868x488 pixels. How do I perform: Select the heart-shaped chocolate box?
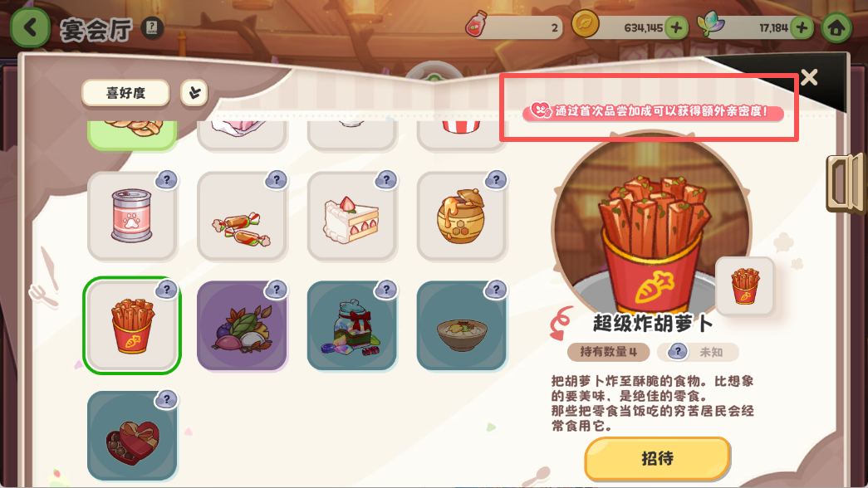(132, 436)
